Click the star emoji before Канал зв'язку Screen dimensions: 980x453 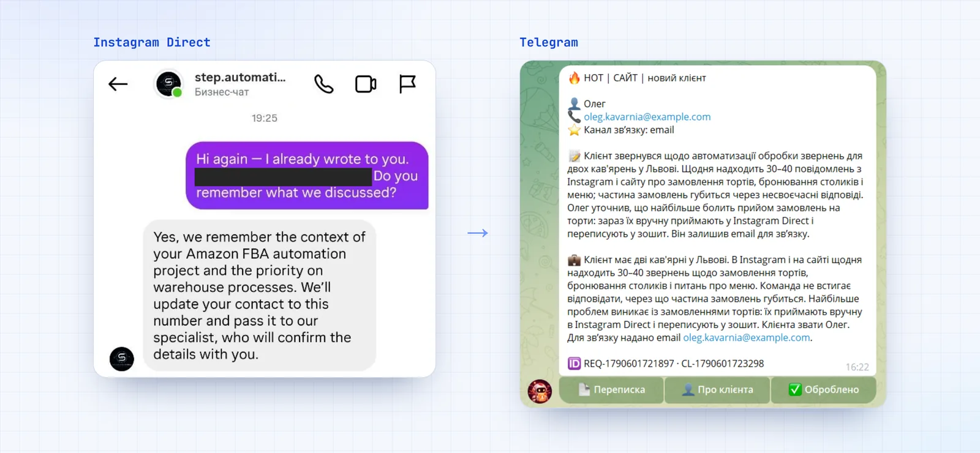pos(574,130)
